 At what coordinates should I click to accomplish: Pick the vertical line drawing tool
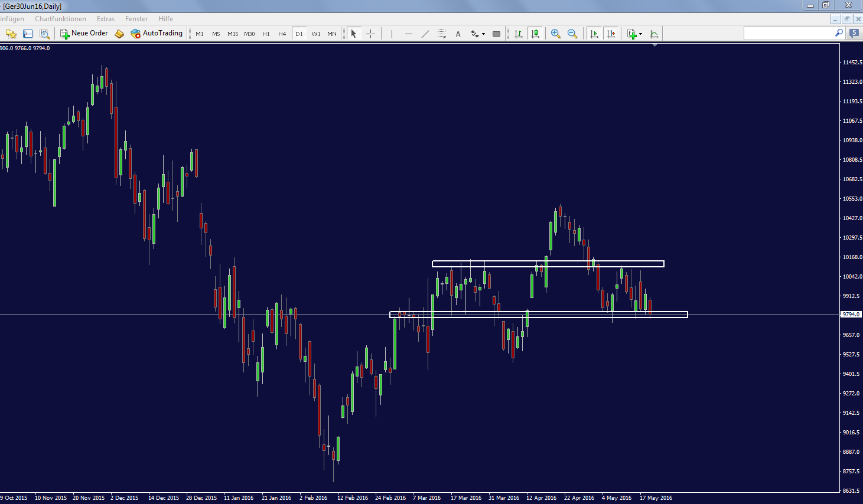click(x=392, y=34)
